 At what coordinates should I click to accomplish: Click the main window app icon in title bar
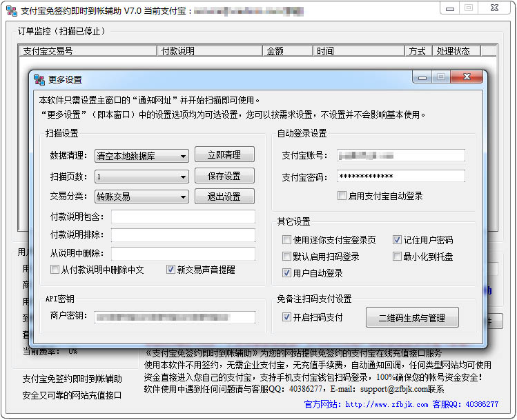click(12, 10)
